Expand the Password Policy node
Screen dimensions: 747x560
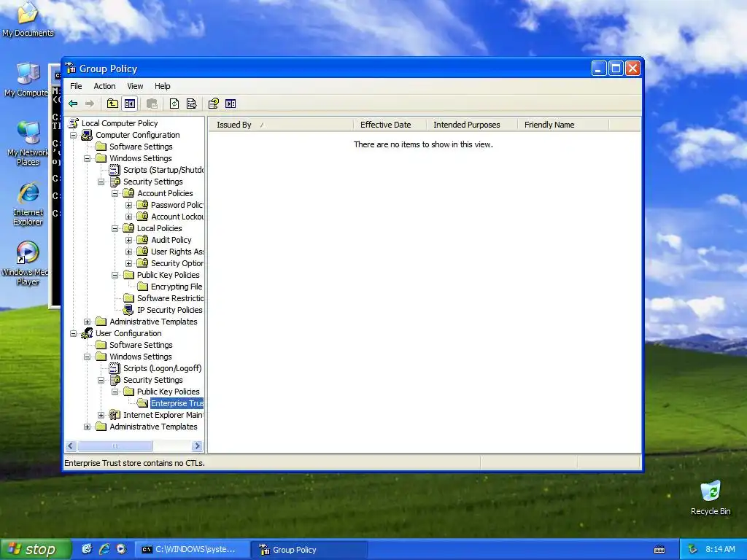click(x=128, y=205)
